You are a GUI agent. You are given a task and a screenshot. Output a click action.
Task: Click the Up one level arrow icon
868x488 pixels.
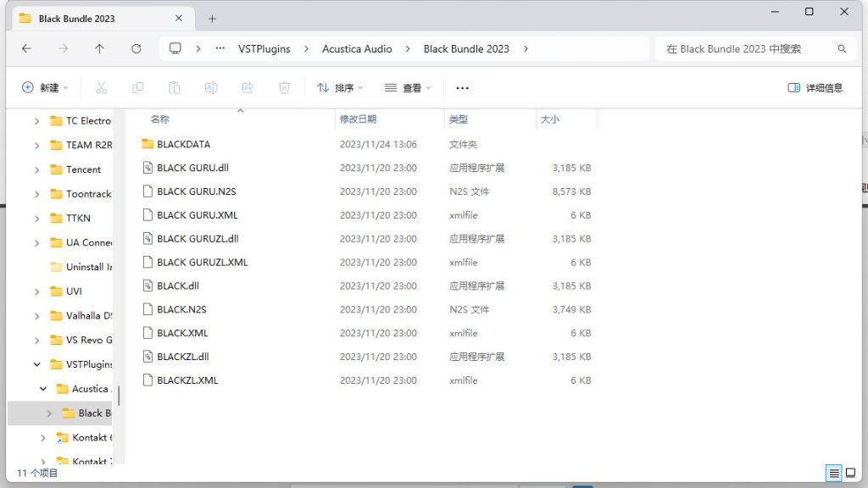99,48
